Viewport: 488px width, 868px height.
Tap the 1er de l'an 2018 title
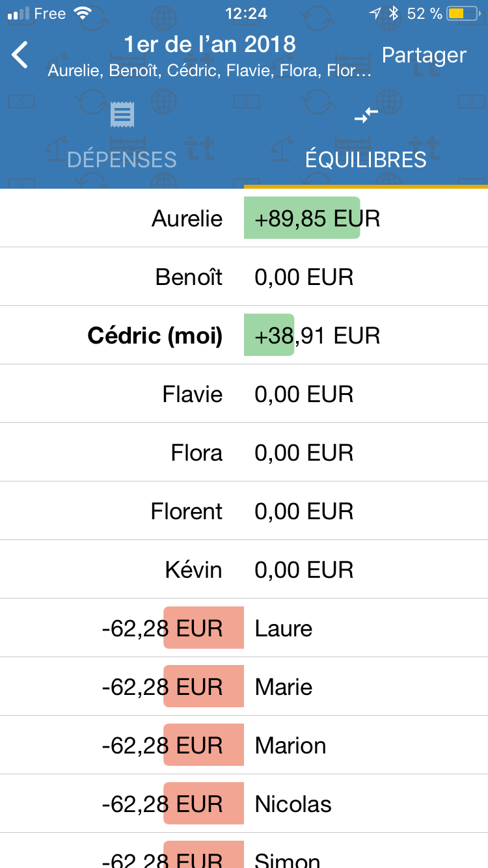[x=210, y=44]
